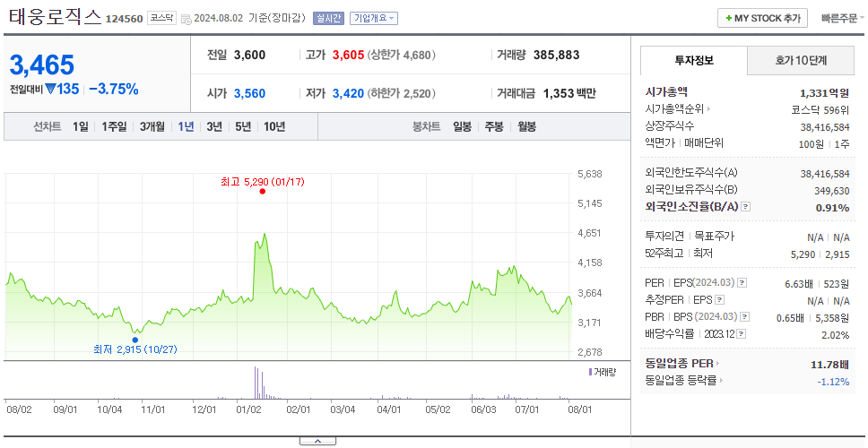Screen dimensions: 868x448
Task: Click the 액면가 매매단위 value 100원 1주
Action: pyautogui.click(x=825, y=143)
